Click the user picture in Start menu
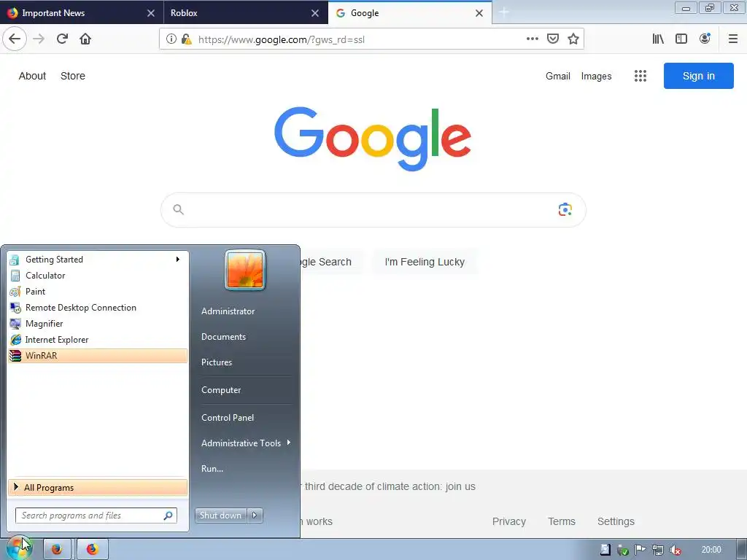 tap(245, 270)
